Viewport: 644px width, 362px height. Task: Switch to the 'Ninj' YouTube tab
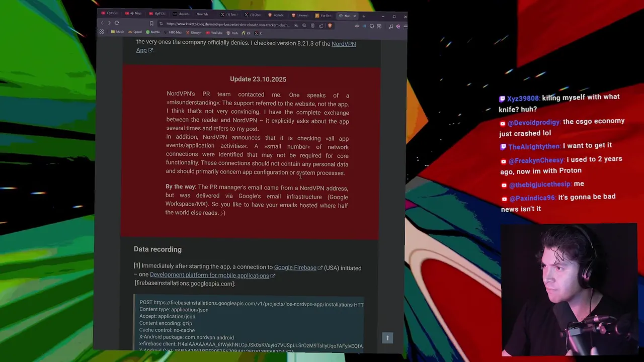tap(133, 13)
